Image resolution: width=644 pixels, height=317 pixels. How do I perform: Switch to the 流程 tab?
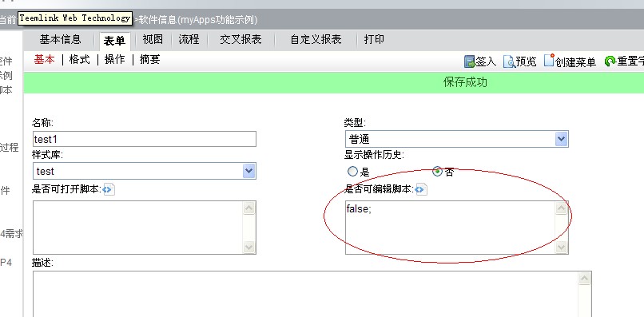(x=189, y=39)
